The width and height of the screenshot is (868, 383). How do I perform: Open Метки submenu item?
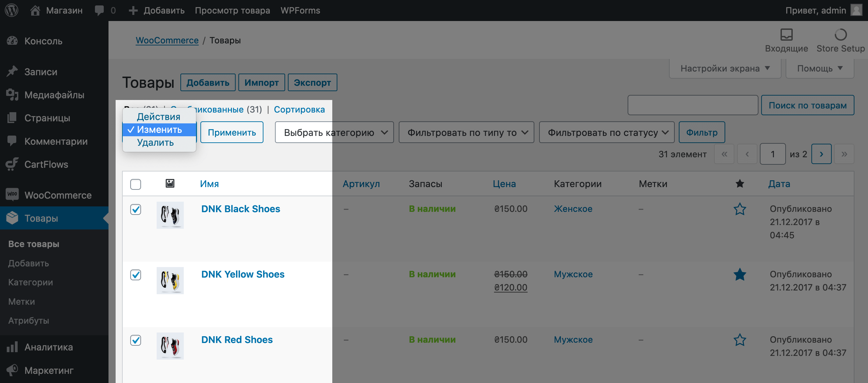point(21,302)
